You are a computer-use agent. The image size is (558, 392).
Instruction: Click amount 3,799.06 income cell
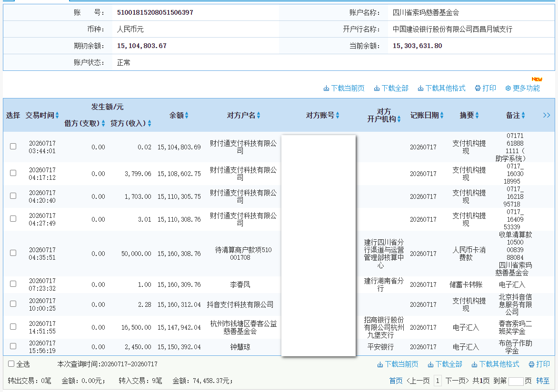click(x=138, y=174)
